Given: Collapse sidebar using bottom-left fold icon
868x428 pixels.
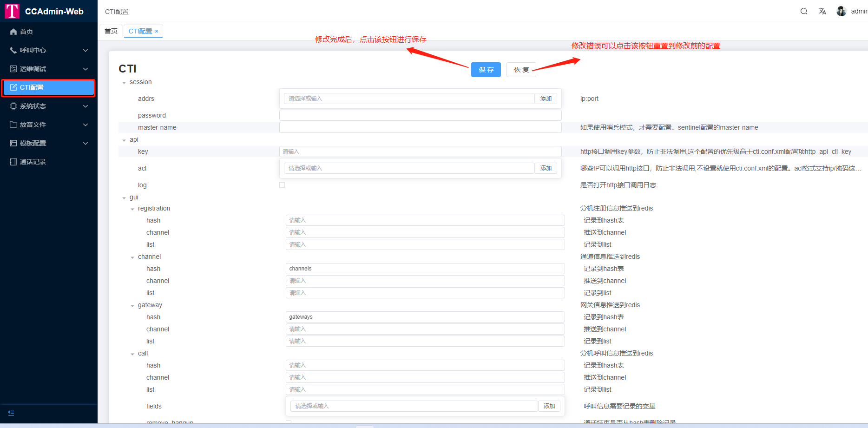Looking at the screenshot, I should coord(11,413).
